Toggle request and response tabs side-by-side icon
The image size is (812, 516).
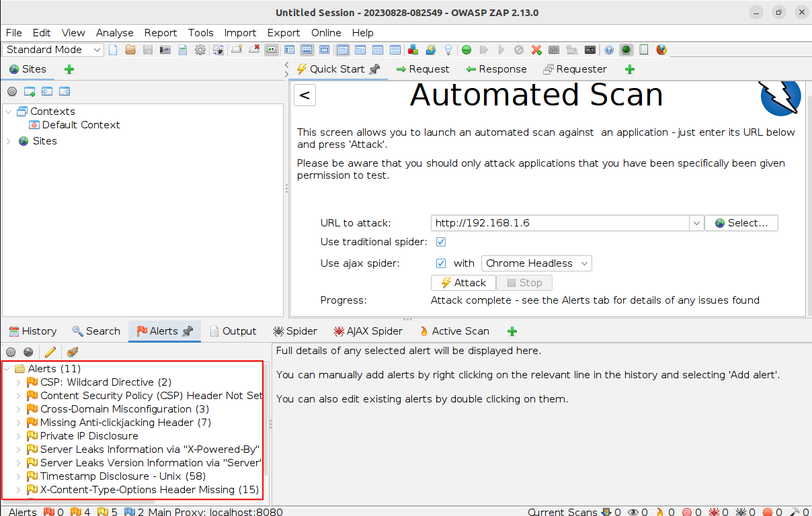click(x=377, y=50)
